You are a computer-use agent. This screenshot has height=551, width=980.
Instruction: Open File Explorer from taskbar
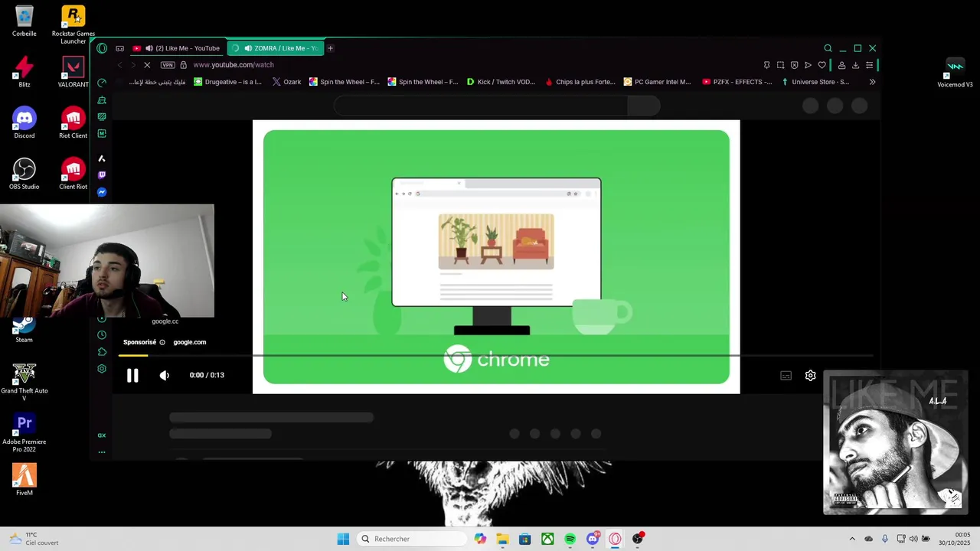tap(502, 539)
